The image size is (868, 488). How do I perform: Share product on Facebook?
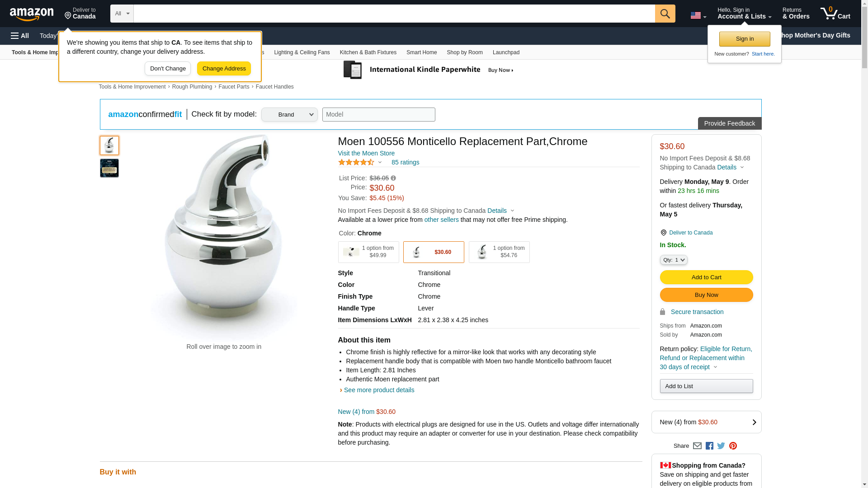pyautogui.click(x=709, y=446)
